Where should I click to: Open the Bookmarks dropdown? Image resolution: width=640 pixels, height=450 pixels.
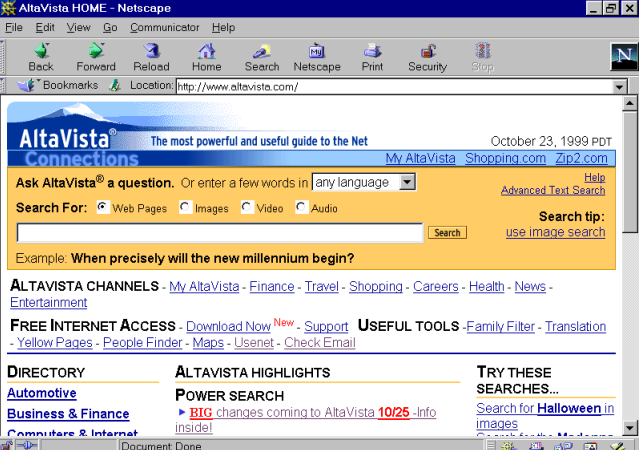58,85
